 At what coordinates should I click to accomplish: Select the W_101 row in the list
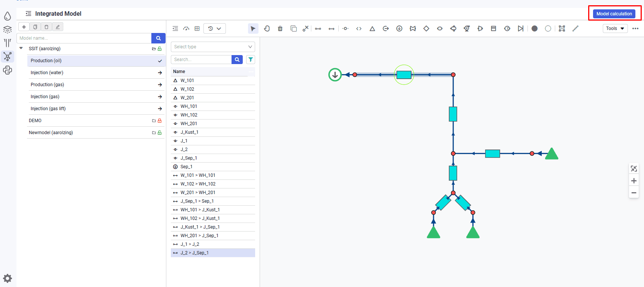[x=213, y=81]
